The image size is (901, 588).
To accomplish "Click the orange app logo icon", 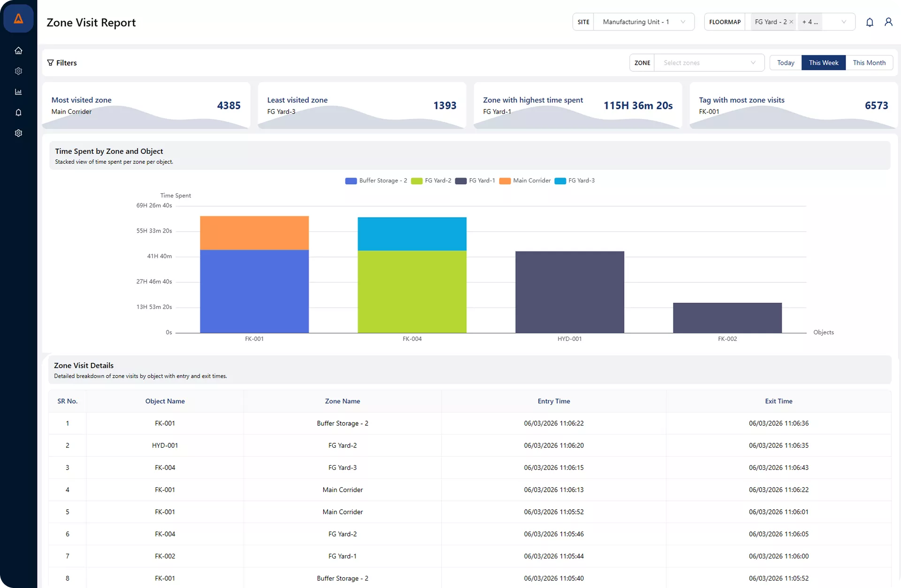I will (x=18, y=19).
